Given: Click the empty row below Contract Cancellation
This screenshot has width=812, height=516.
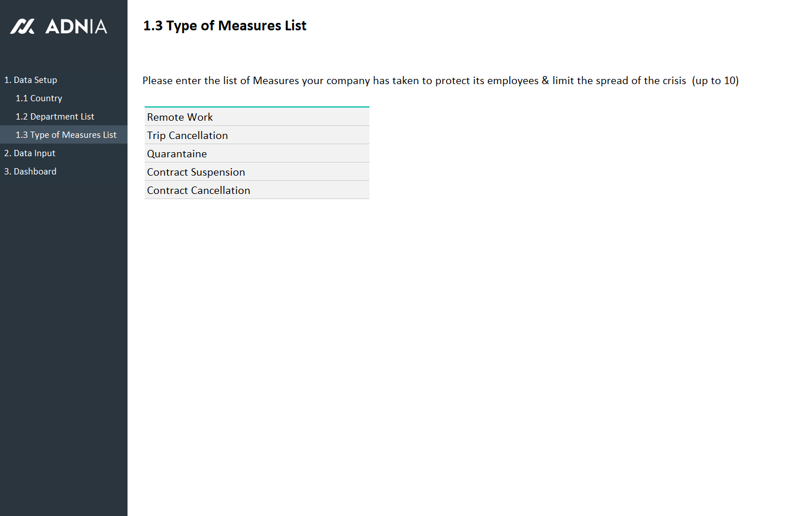Looking at the screenshot, I should coord(257,208).
